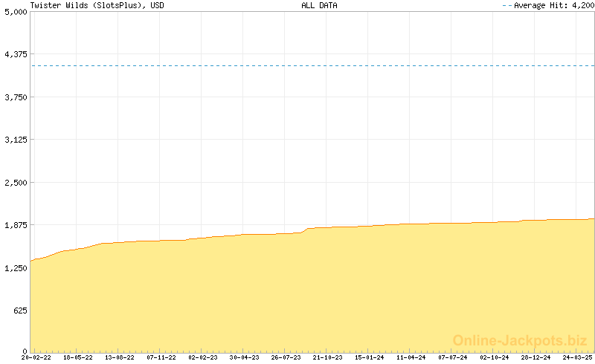The width and height of the screenshot is (595, 364).
Task: Click the 5,000 y-axis value
Action: 14,12
